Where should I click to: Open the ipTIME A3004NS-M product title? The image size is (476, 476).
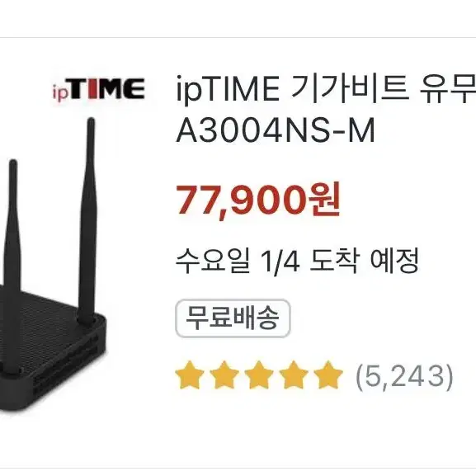point(326,109)
